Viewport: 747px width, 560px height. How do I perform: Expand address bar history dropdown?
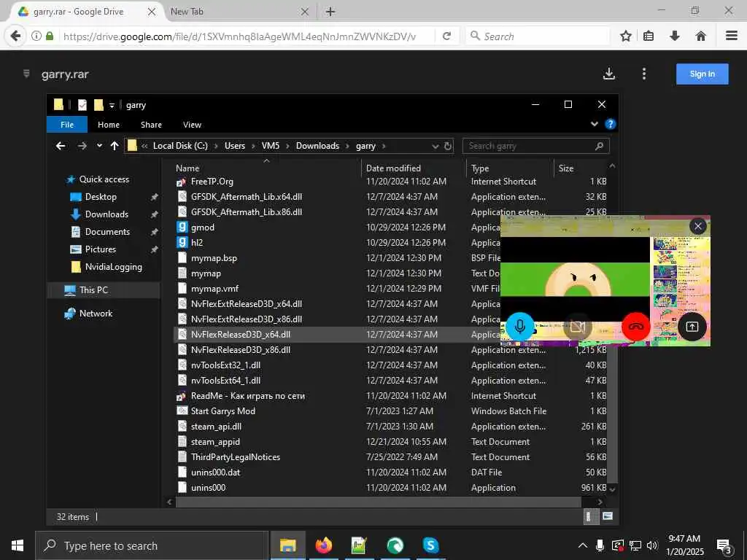click(x=435, y=146)
